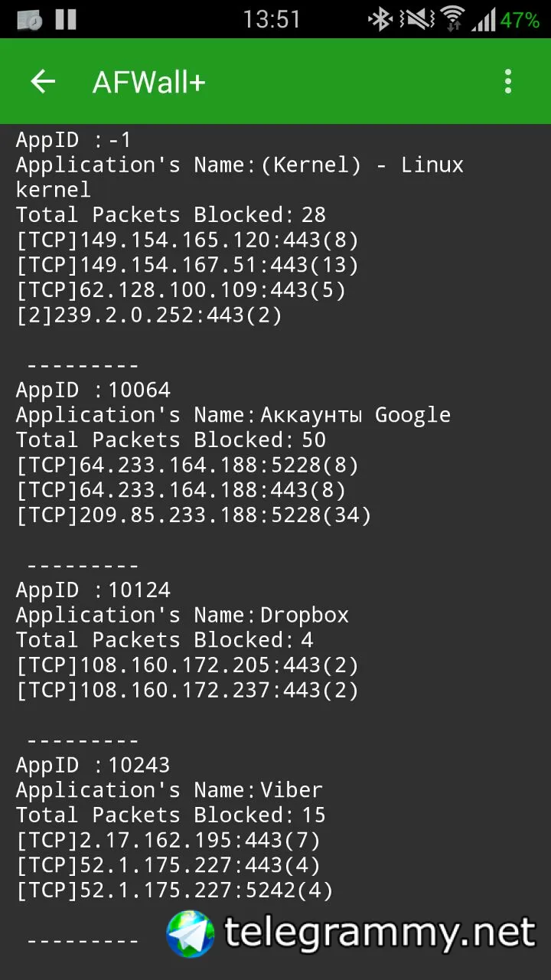
Task: Tap the back arrow in AFWall+ header
Action: pyautogui.click(x=43, y=82)
